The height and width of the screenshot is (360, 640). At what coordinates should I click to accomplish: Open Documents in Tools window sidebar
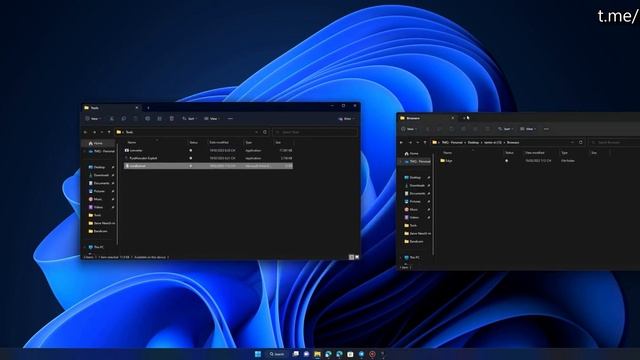tap(101, 183)
